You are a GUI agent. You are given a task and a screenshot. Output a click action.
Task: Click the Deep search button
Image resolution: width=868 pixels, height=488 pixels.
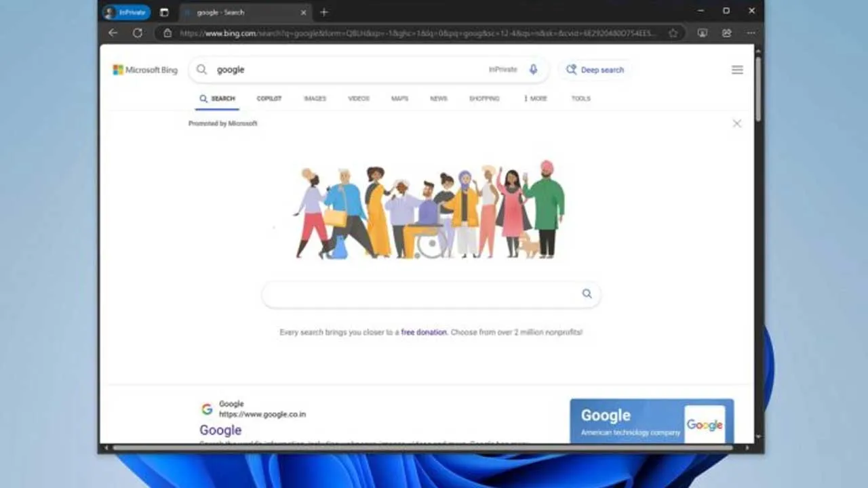595,69
